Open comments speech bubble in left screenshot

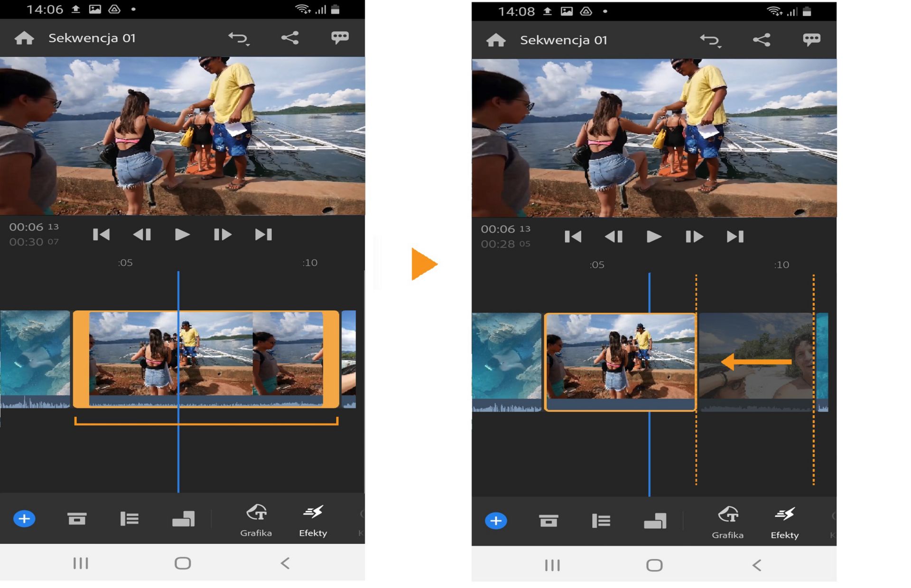(x=340, y=37)
